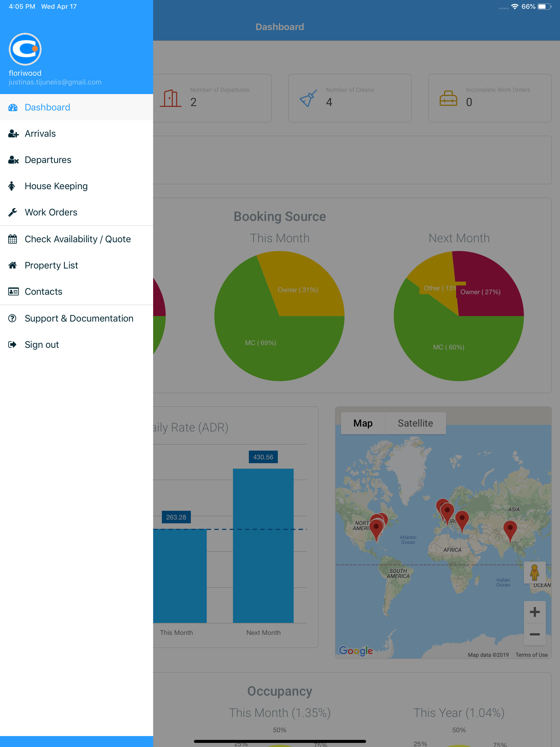Switch map to Satellite view

[x=415, y=423]
